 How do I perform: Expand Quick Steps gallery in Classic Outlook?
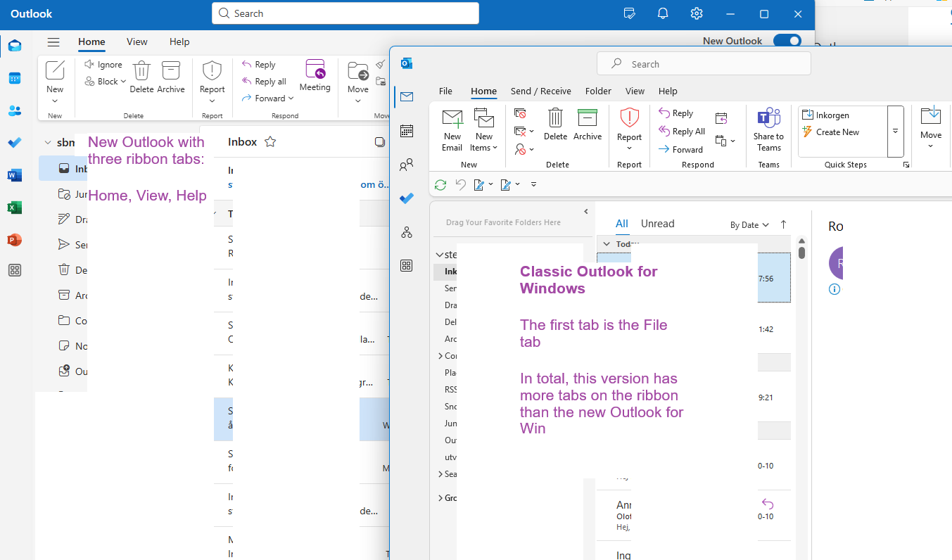point(896,131)
